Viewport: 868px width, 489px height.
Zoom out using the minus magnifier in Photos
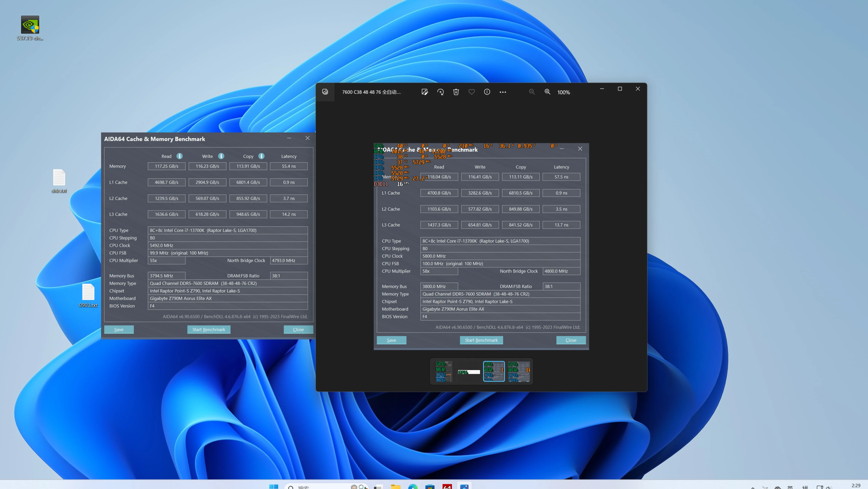coord(532,92)
